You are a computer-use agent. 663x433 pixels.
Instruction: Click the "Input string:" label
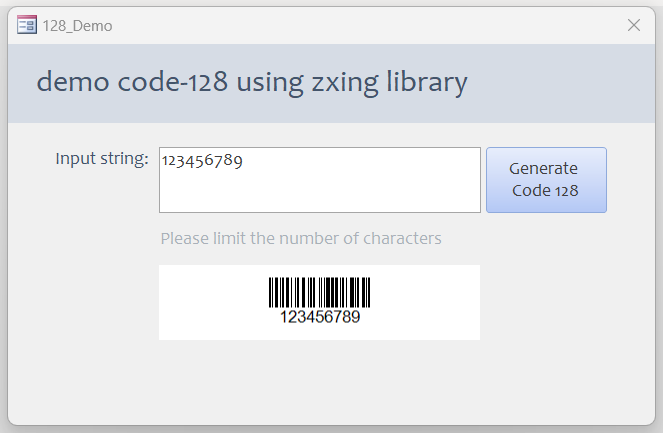point(102,158)
